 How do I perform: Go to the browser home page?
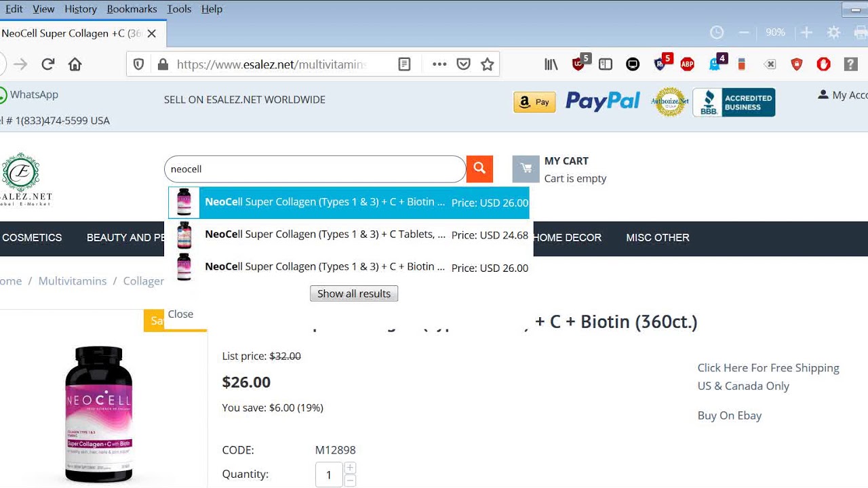click(75, 64)
